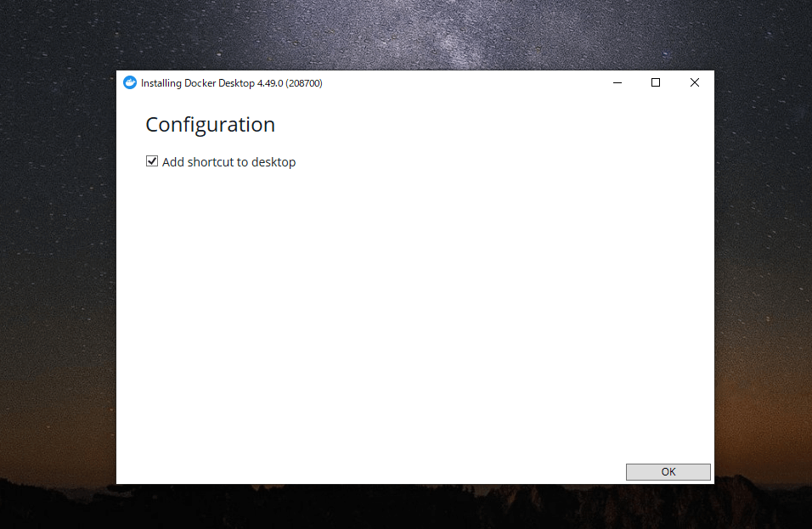Click the starry sky above the installer window
Screen dimensions: 812x529
click(408, 34)
